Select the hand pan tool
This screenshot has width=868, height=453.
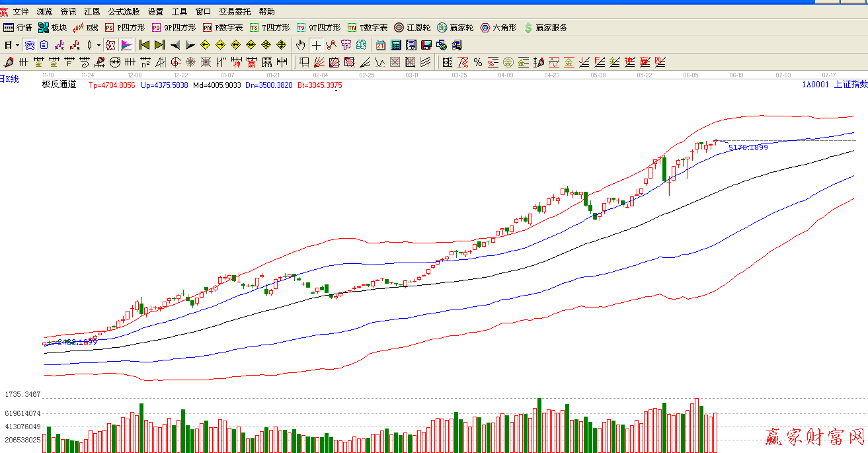(x=301, y=45)
